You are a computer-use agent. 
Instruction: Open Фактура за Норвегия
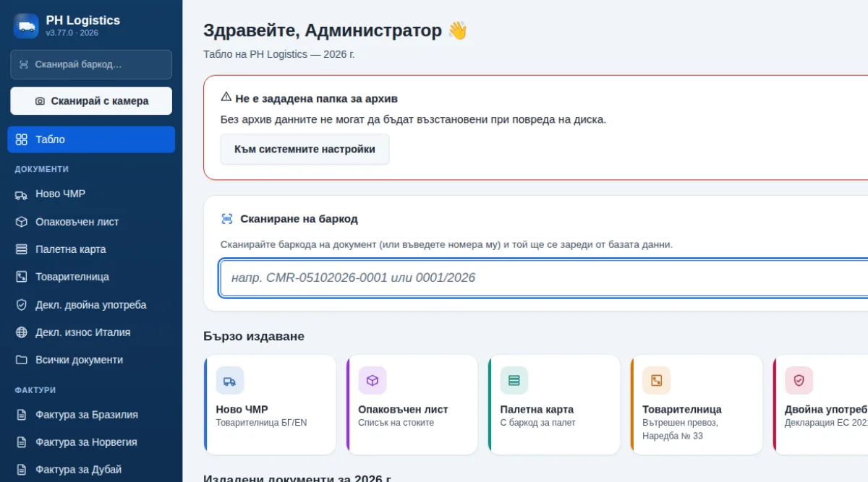pyautogui.click(x=91, y=442)
